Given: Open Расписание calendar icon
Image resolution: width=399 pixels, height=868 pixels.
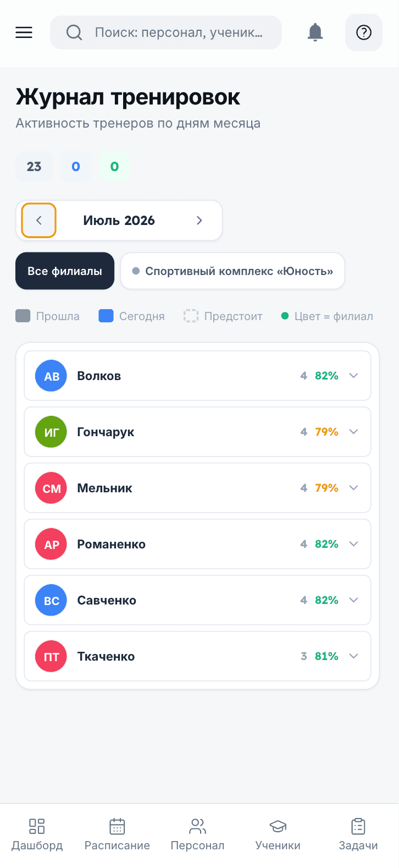Looking at the screenshot, I should pyautogui.click(x=117, y=826).
